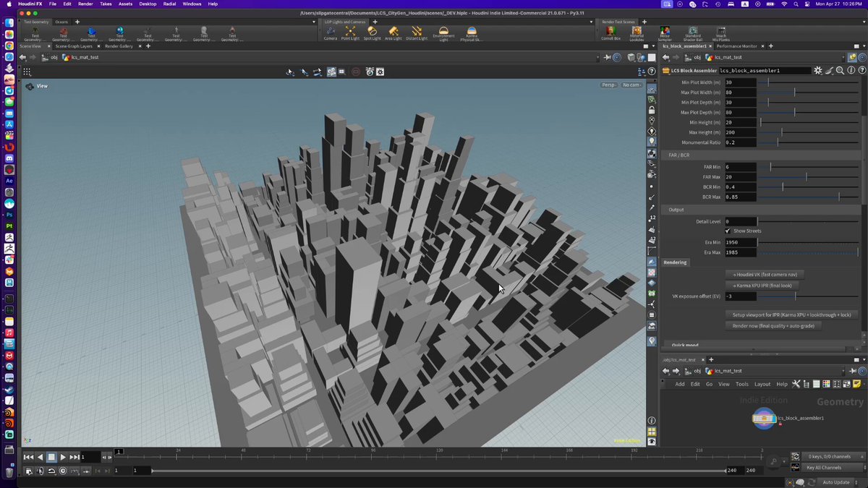868x488 pixels.
Task: Select the Spot Light shelf tool
Action: tap(372, 33)
